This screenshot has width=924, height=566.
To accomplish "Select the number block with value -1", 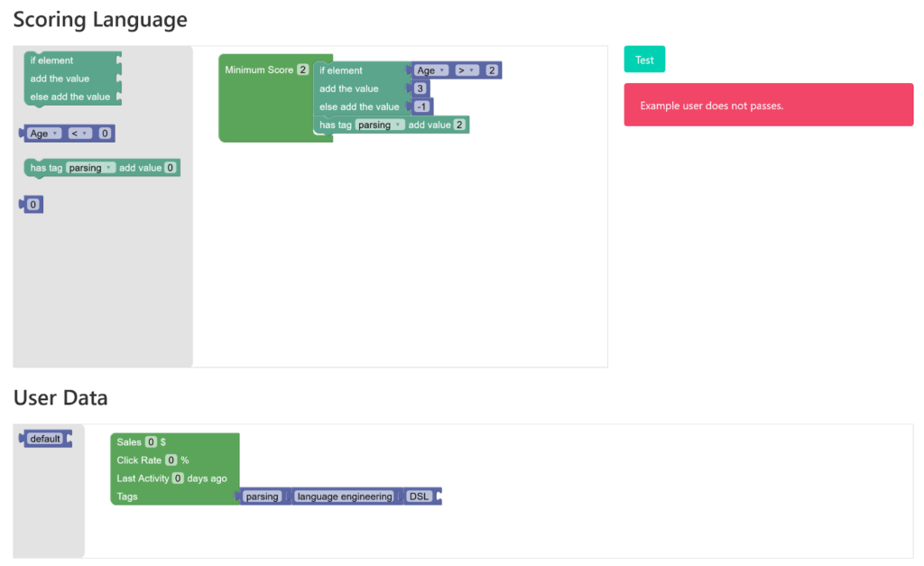I will click(x=421, y=107).
